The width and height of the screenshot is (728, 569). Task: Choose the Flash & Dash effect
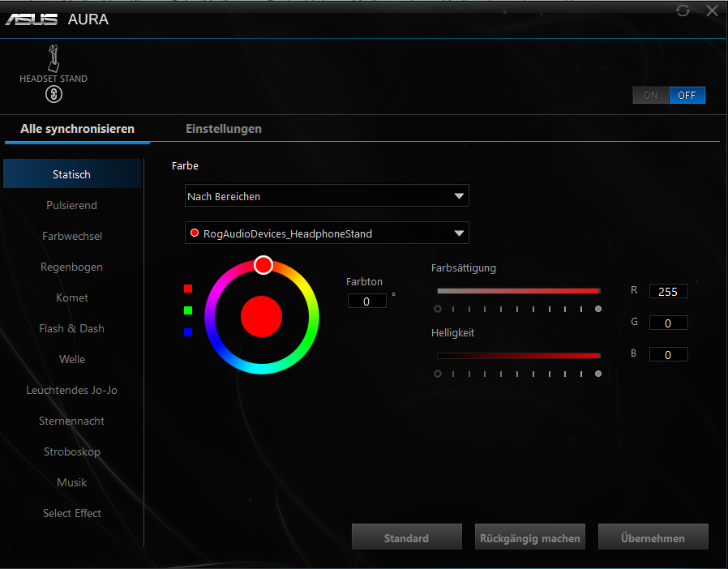point(72,328)
